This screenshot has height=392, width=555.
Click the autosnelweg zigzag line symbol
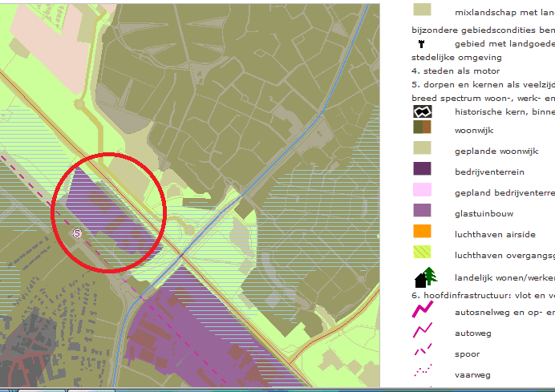[423, 310]
